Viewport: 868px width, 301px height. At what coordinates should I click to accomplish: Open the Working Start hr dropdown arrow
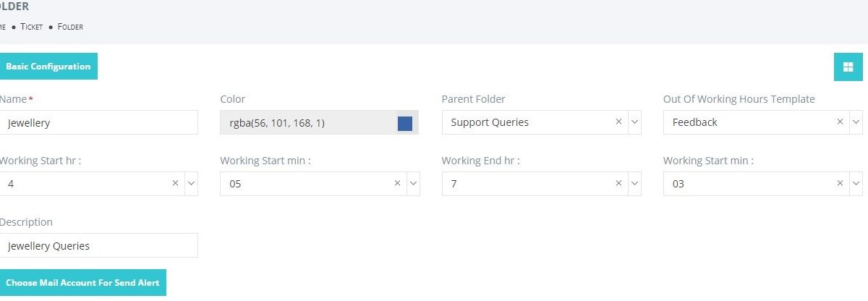point(191,184)
